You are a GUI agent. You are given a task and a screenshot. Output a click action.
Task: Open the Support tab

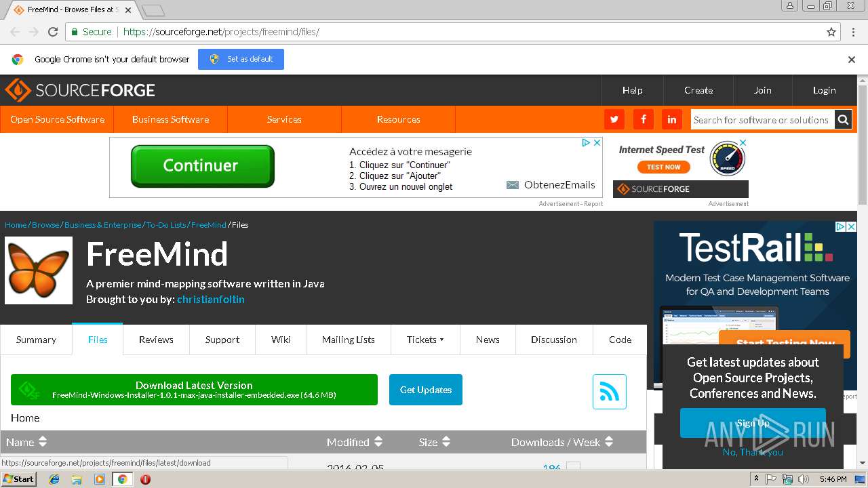(222, 340)
